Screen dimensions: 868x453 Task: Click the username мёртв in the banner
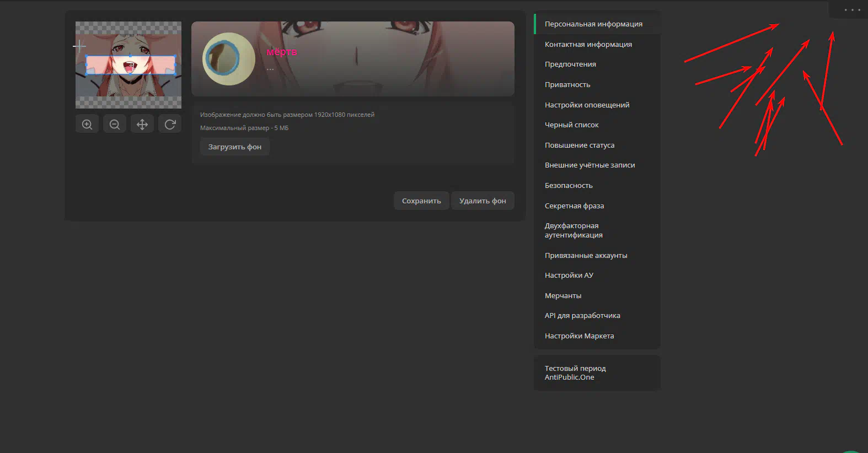282,52
